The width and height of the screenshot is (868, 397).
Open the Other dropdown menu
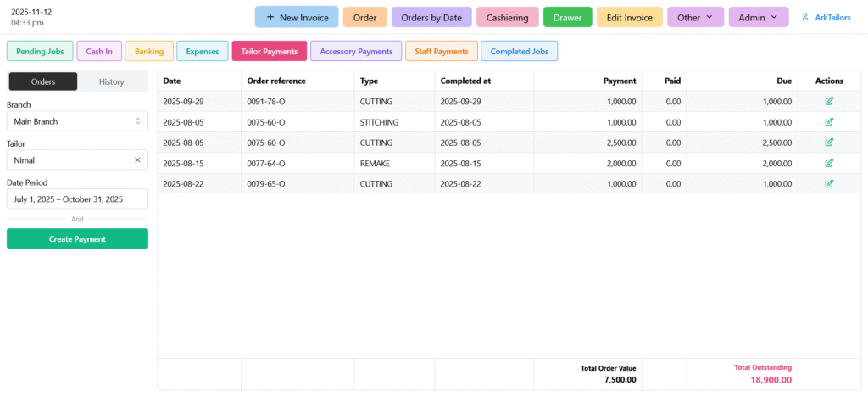(695, 17)
